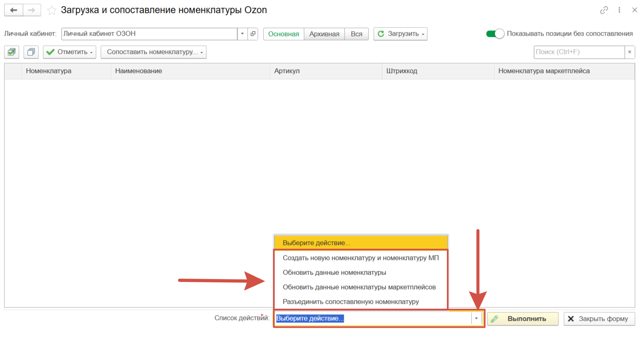Switch to the Вся filter
Image resolution: width=644 pixels, height=346 pixels.
tap(356, 34)
